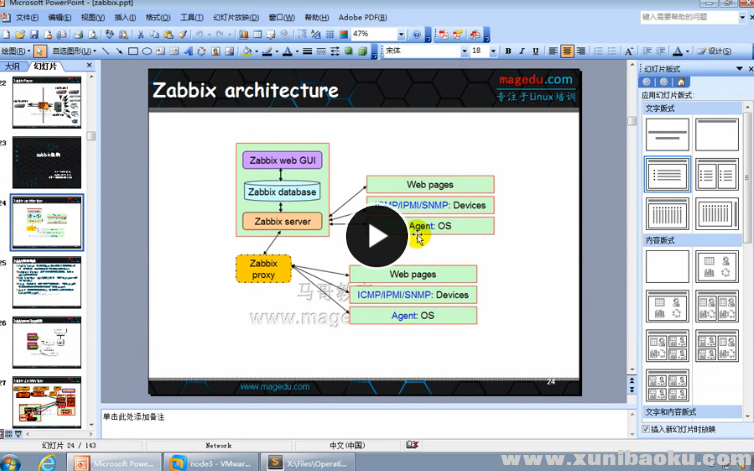Center-align the text

(567, 51)
